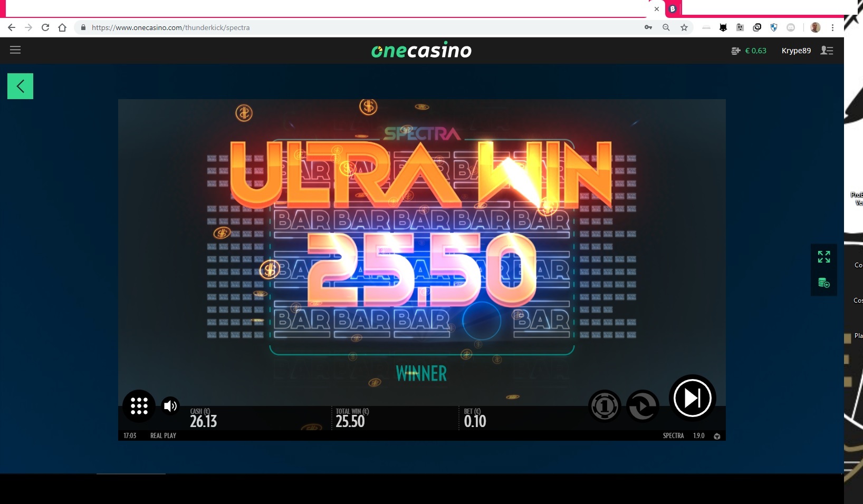The image size is (863, 504).
Task: Open the Chrome three-dot menu
Action: [832, 27]
